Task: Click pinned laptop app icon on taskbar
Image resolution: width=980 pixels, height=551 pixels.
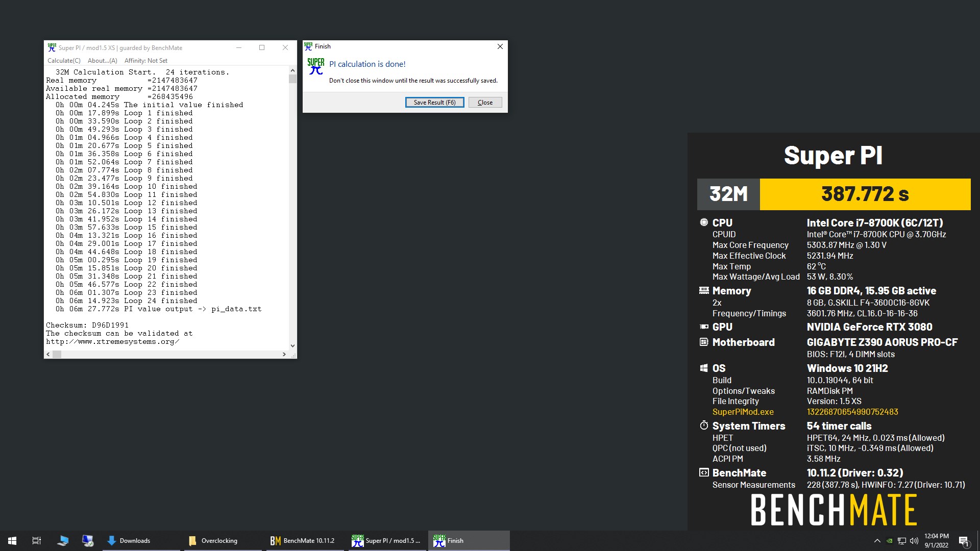Action: click(63, 541)
